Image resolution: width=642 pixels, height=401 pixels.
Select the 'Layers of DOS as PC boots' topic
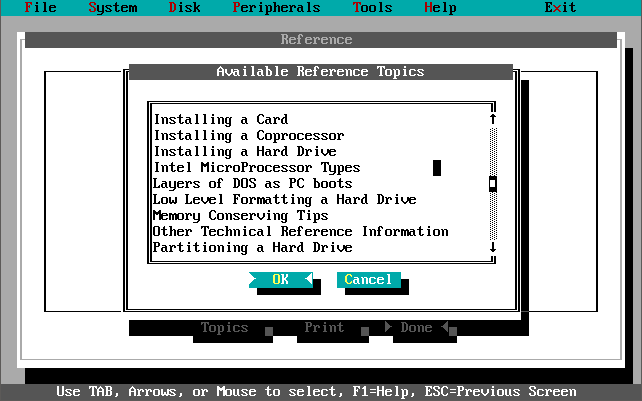point(321,184)
